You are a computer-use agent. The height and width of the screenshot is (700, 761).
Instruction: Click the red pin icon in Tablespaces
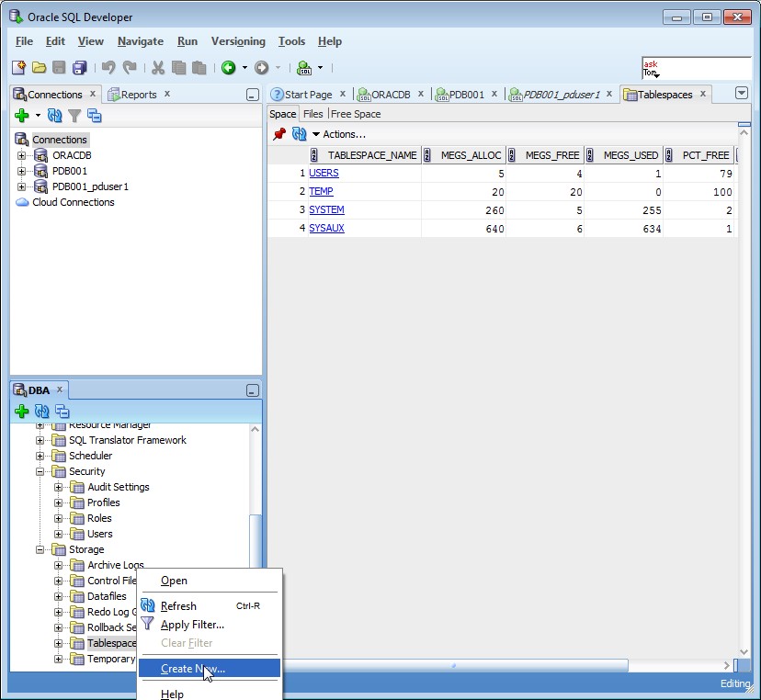click(x=279, y=134)
